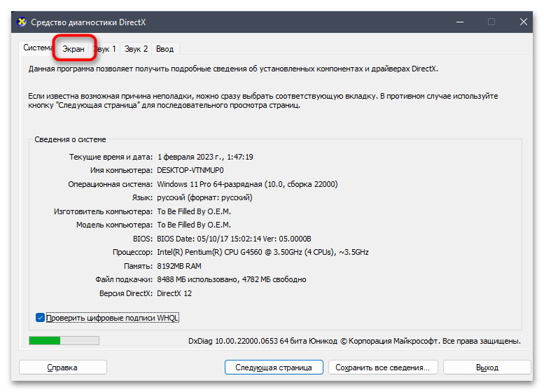Click the disabled maximize window button
The height and width of the screenshot is (392, 544).
(491, 22)
